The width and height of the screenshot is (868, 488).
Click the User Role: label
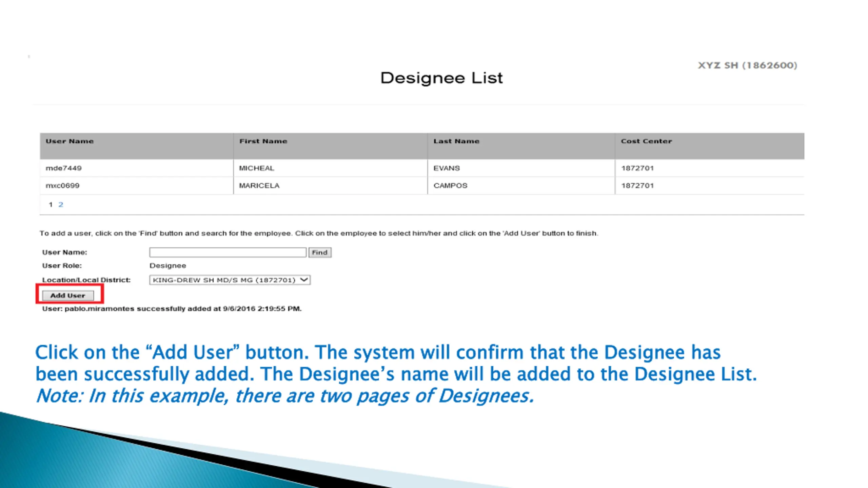[x=62, y=266]
